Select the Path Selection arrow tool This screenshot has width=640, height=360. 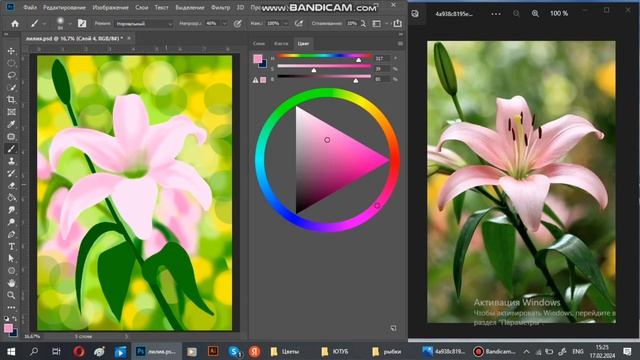click(x=11, y=258)
